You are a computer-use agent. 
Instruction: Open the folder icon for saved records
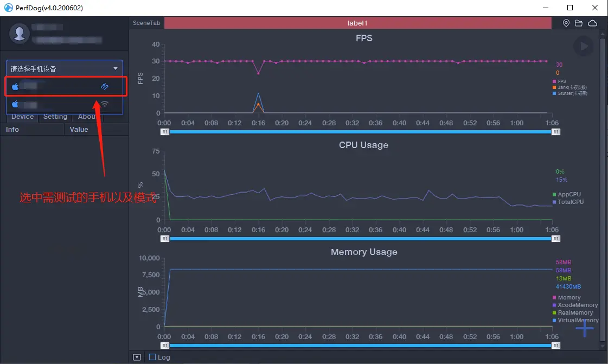pyautogui.click(x=579, y=23)
